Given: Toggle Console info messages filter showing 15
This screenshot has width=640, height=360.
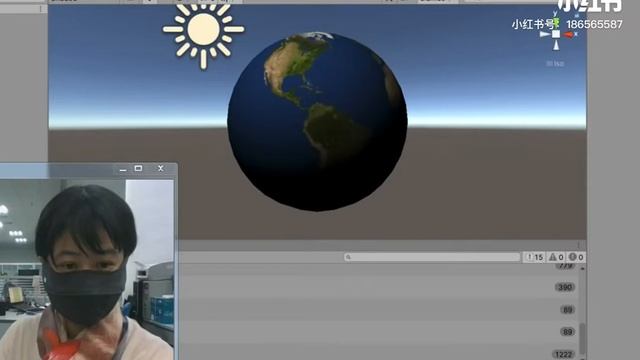Looking at the screenshot, I should click(x=534, y=257).
